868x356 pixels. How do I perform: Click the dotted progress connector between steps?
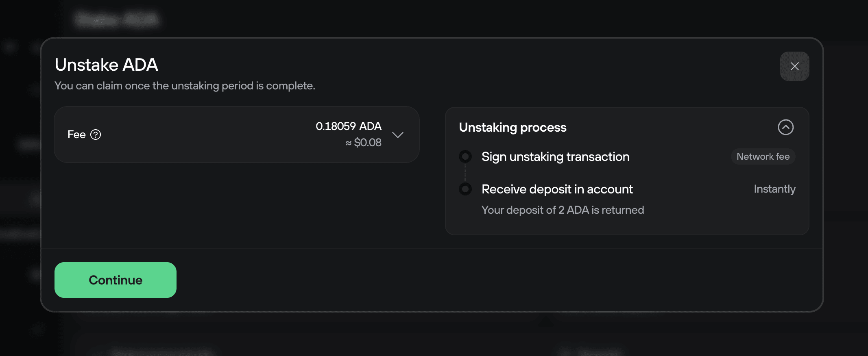click(465, 173)
